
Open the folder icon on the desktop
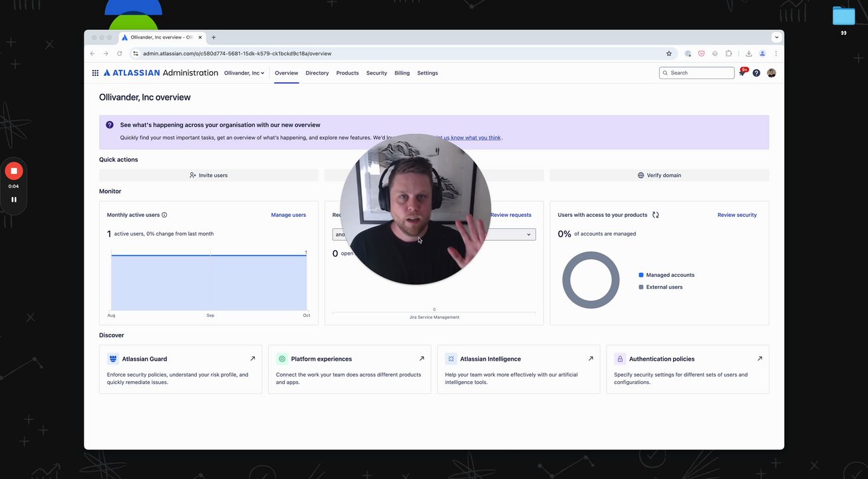843,16
